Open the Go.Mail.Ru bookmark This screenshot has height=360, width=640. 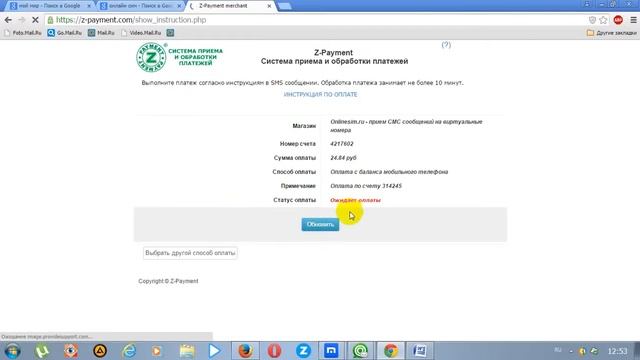click(x=64, y=33)
